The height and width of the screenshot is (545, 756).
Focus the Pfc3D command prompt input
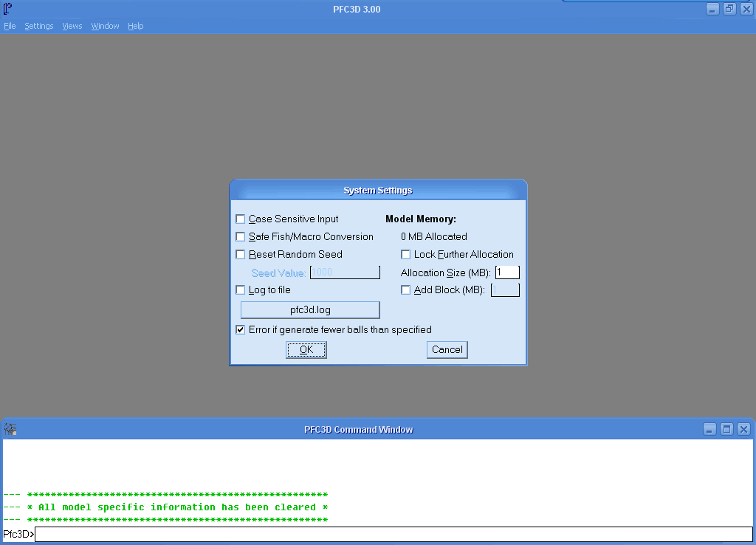tap(394, 534)
